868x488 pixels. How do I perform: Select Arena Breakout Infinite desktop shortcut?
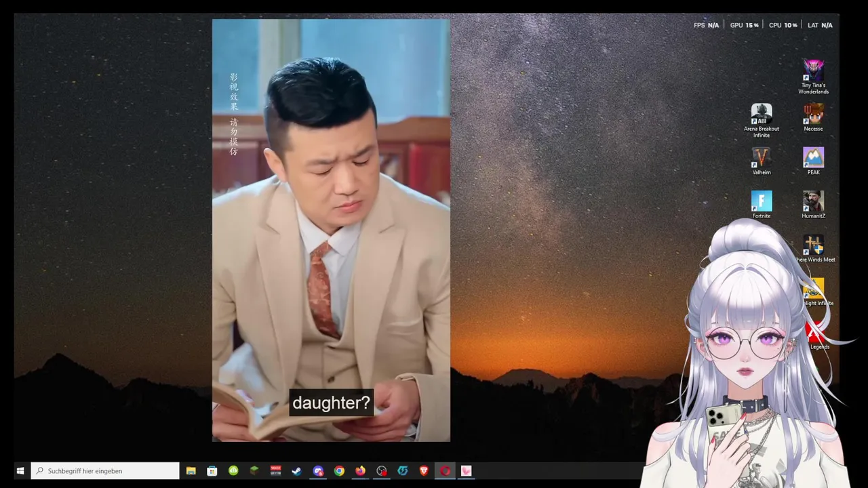(762, 121)
